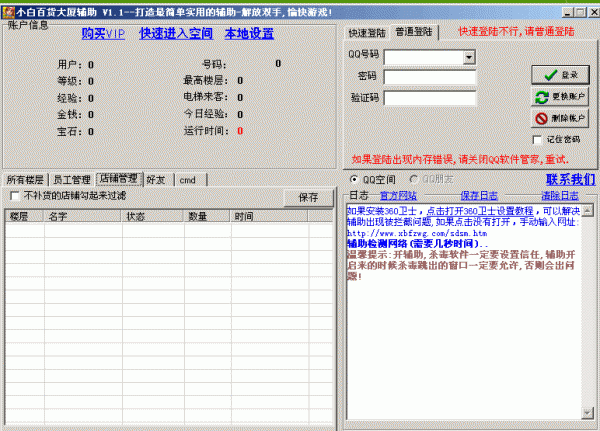
Task: Click log scrollbar down arrow
Action: tap(587, 413)
